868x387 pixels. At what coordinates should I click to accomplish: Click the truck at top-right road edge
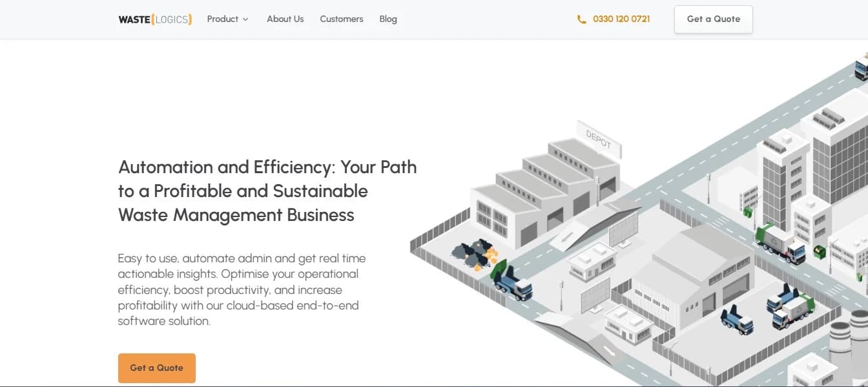861,67
